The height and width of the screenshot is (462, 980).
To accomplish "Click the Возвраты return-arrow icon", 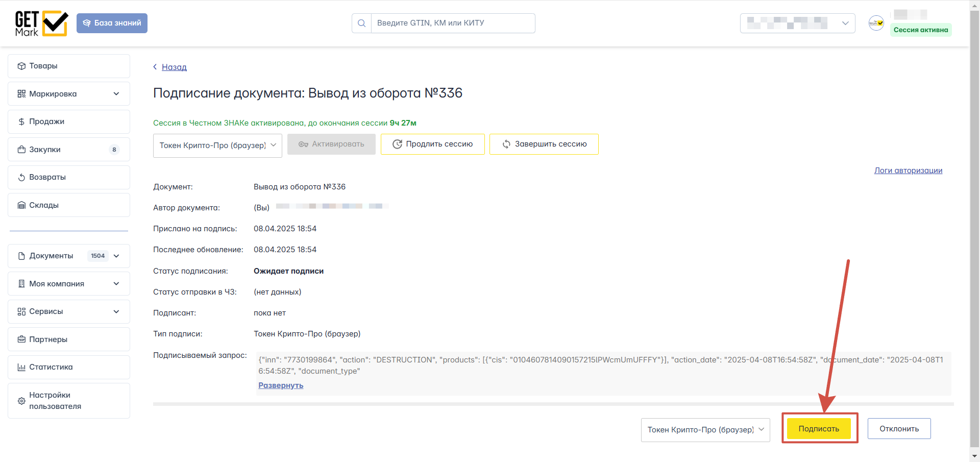I will pos(21,178).
